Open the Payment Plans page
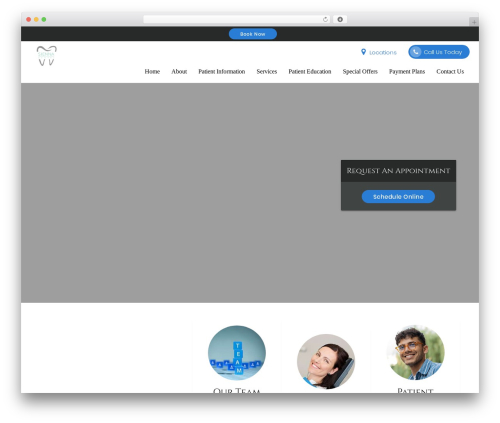Screen dimensions: 500x423 pyautogui.click(x=407, y=71)
